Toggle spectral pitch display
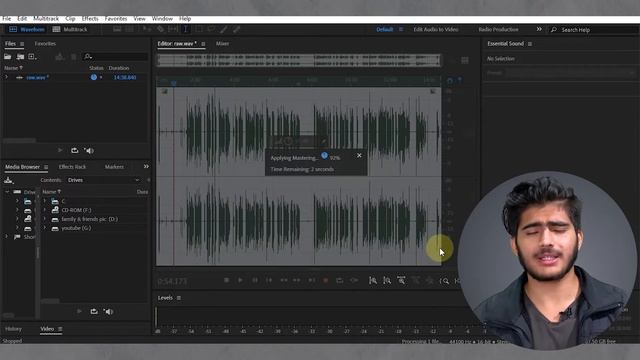 (x=129, y=29)
